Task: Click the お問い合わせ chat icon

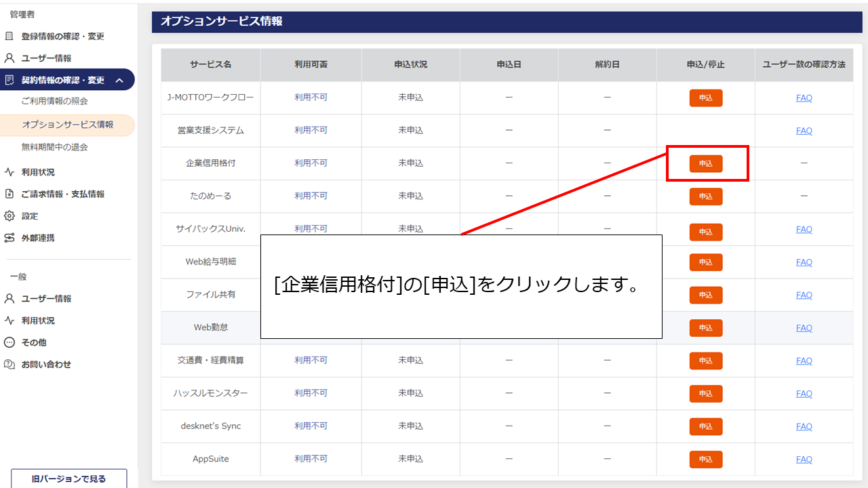Action: tap(9, 365)
